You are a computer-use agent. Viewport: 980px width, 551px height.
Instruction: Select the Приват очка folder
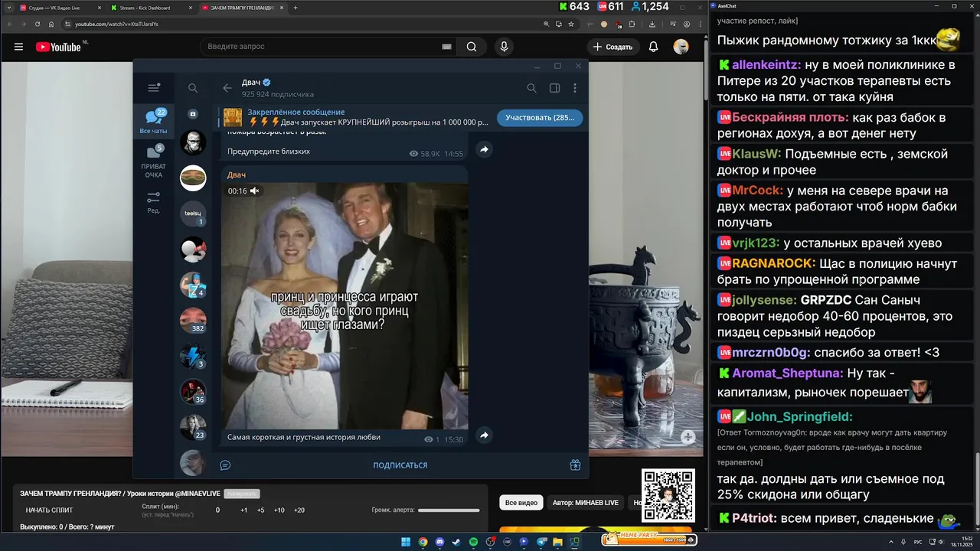point(154,161)
